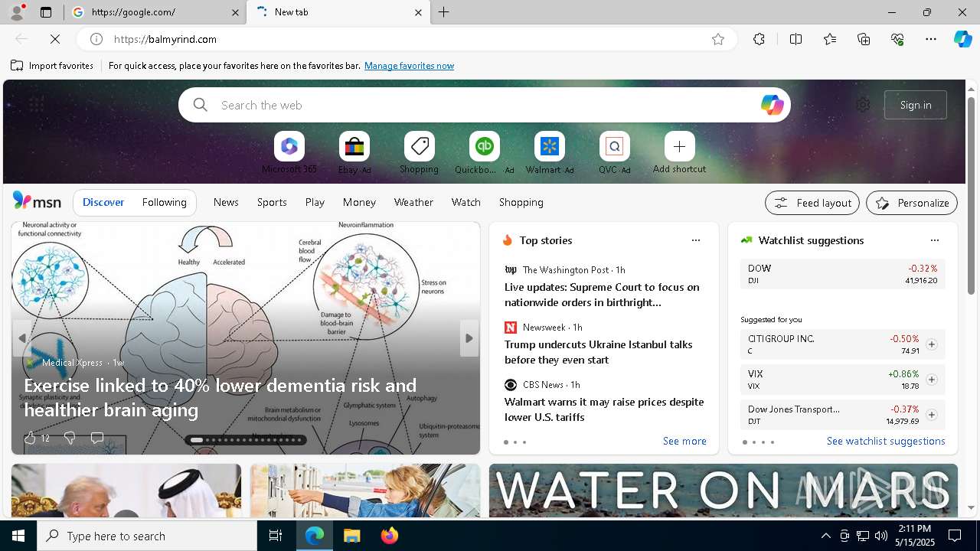Open the Water on Mars video thumbnail
The height and width of the screenshot is (551, 980).
(724, 491)
